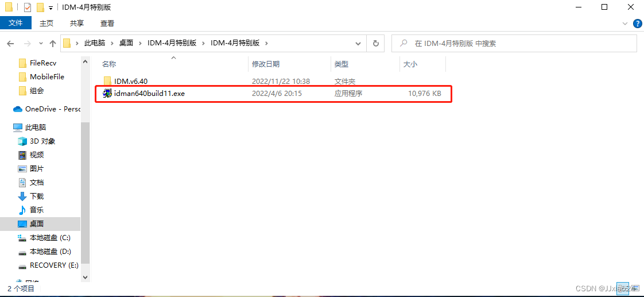644x297 pixels.
Task: Click the size value 10,976 KB
Action: click(x=425, y=94)
